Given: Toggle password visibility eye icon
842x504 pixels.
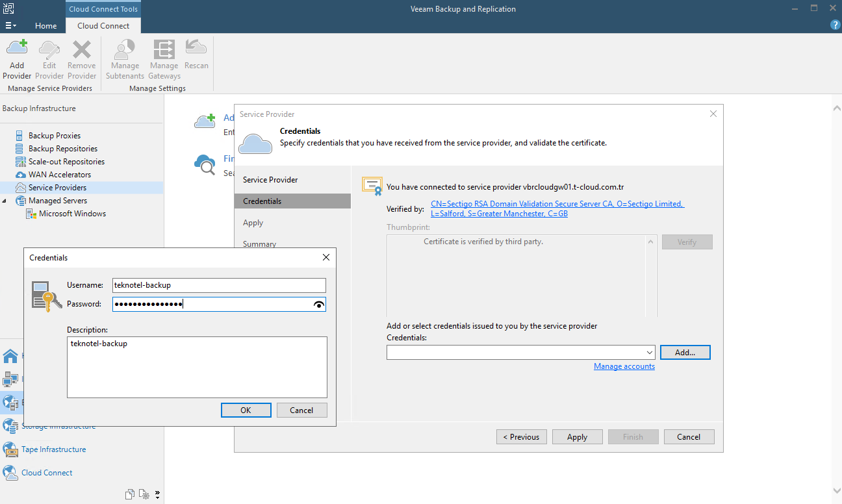Looking at the screenshot, I should coord(318,304).
